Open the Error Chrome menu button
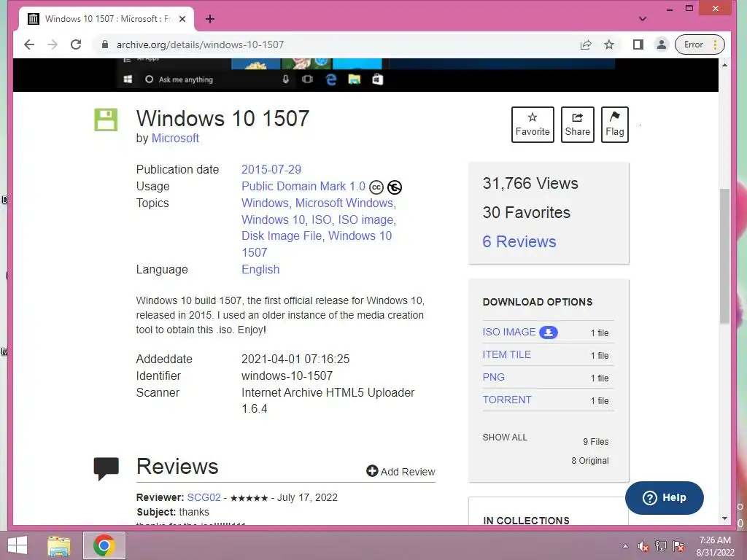 700,44
